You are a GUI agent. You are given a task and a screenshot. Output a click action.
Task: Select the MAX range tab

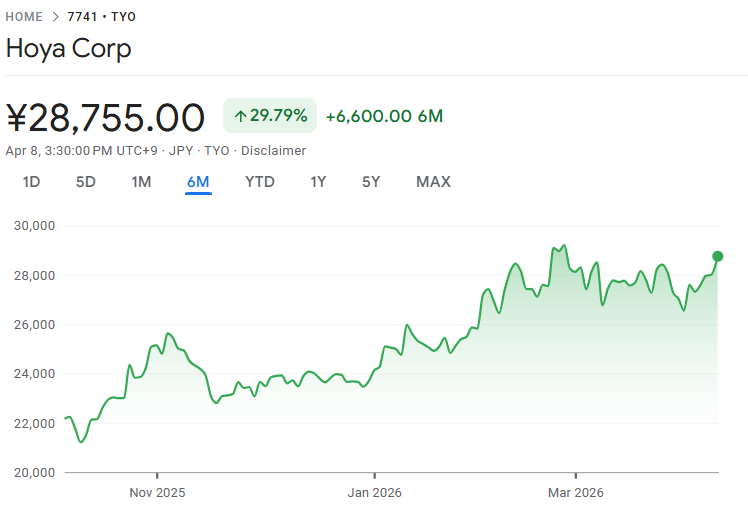pyautogui.click(x=433, y=182)
